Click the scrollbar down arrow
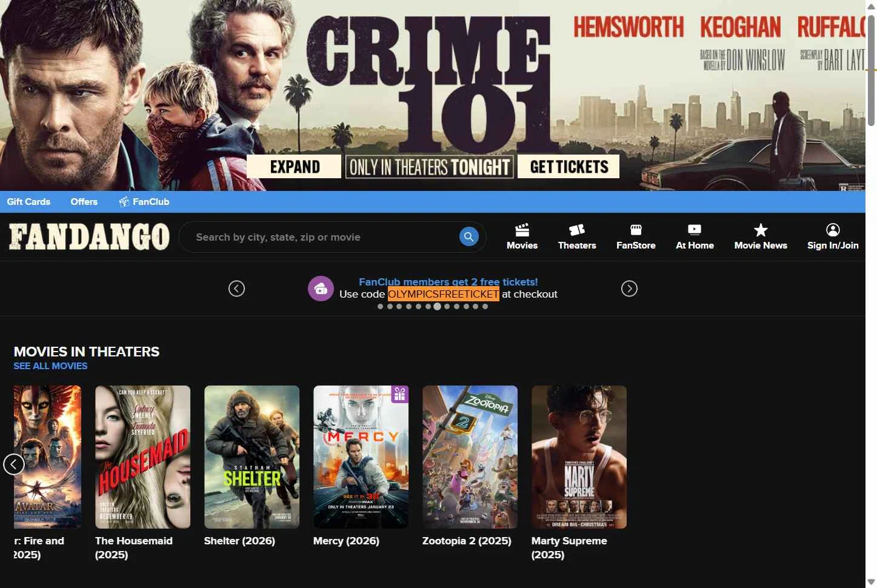This screenshot has width=877, height=588. coord(871,582)
